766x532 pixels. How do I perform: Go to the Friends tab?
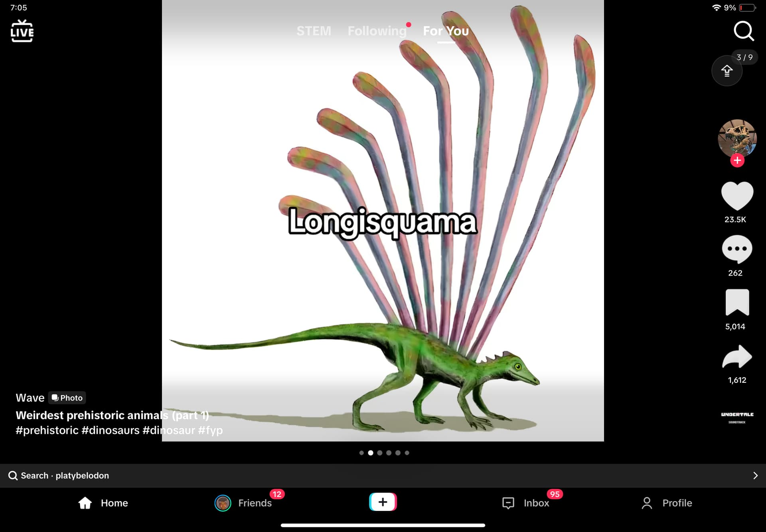pos(243,503)
